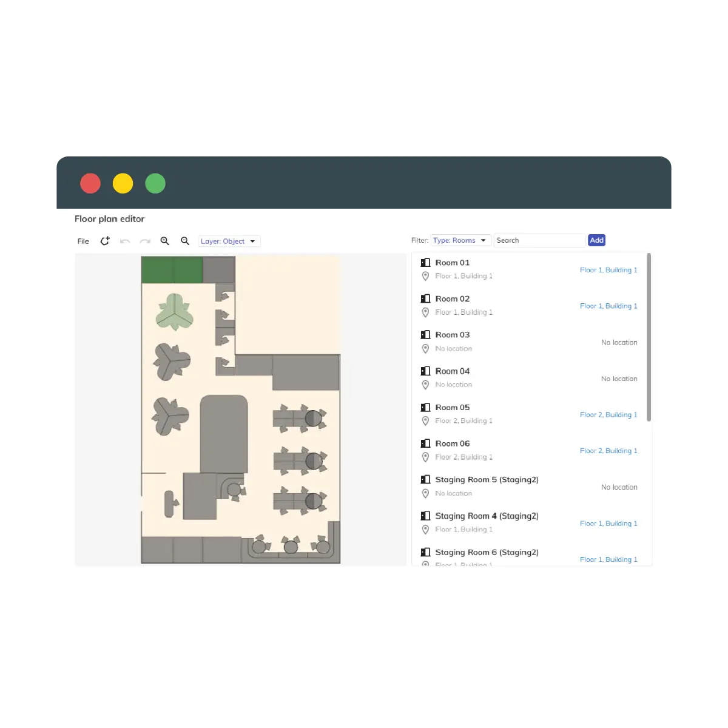Click the redo arrow icon

(x=145, y=241)
